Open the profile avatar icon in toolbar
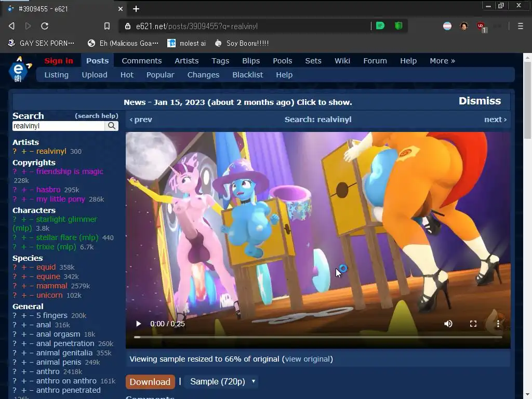 [464, 26]
